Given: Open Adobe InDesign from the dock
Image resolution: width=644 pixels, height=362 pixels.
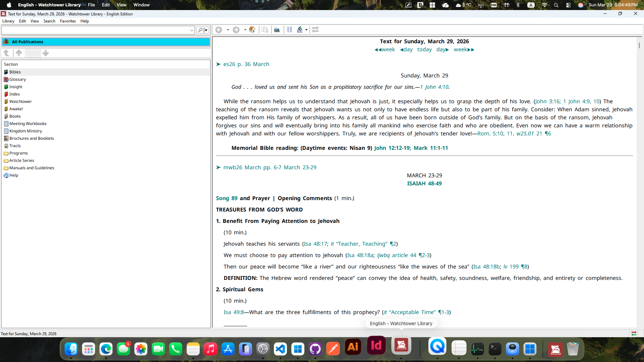Looking at the screenshot, I should 376,346.
